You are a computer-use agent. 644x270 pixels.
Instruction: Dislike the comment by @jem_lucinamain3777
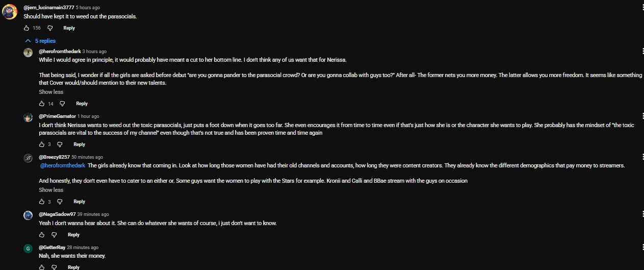click(x=50, y=28)
